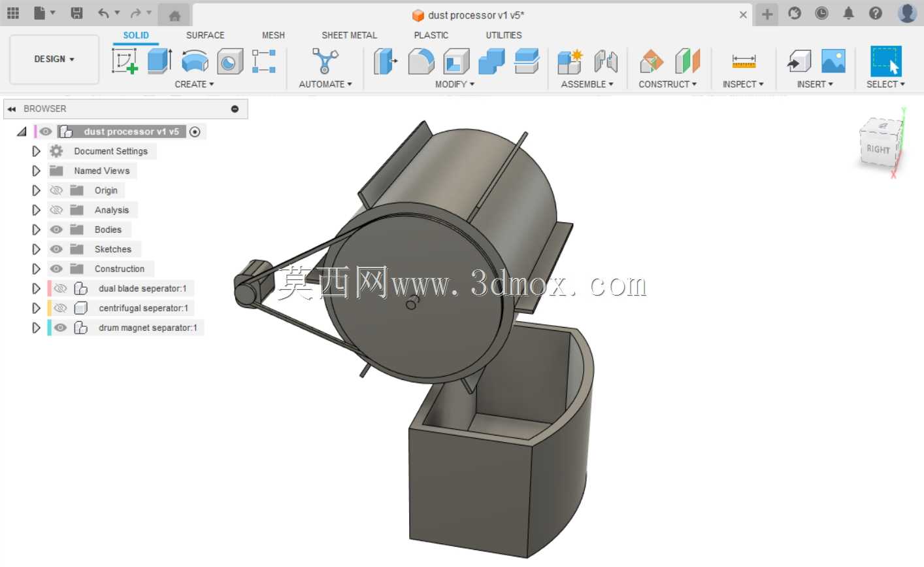
Task: Open the notifications bell
Action: pos(848,13)
